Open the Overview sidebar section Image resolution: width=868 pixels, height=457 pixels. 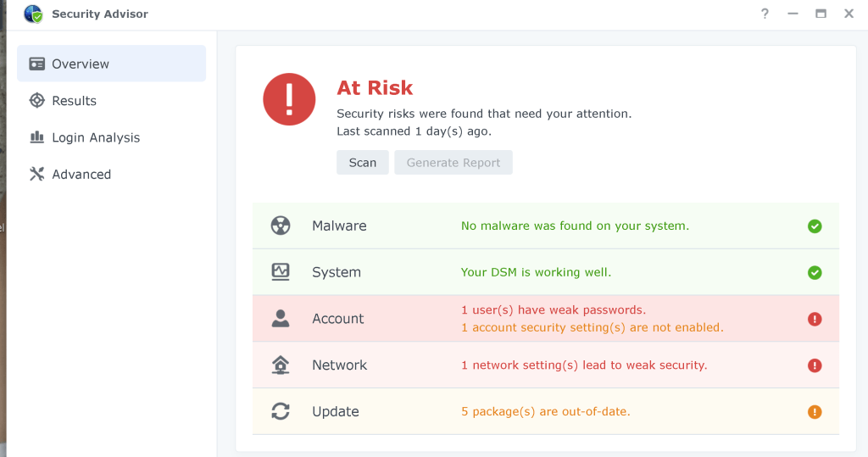111,64
